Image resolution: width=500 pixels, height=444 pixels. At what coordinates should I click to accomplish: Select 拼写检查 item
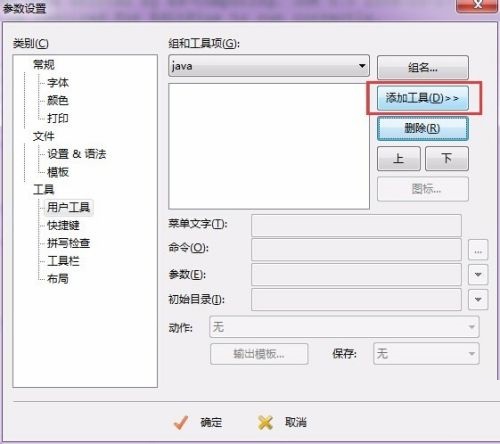coord(69,243)
